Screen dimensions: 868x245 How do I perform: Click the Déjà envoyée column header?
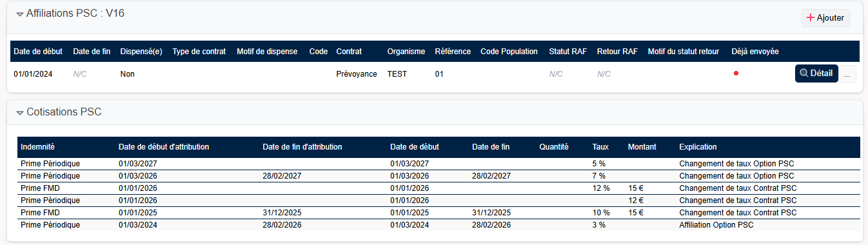755,52
